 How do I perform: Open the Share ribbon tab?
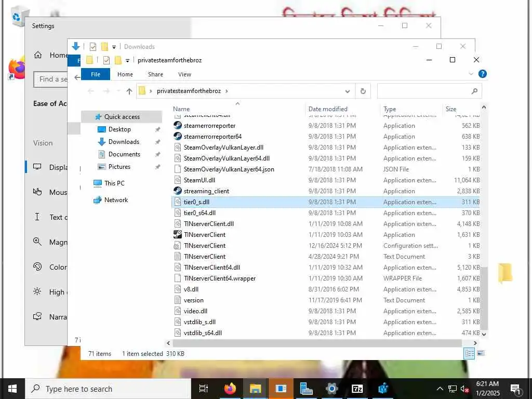[155, 74]
